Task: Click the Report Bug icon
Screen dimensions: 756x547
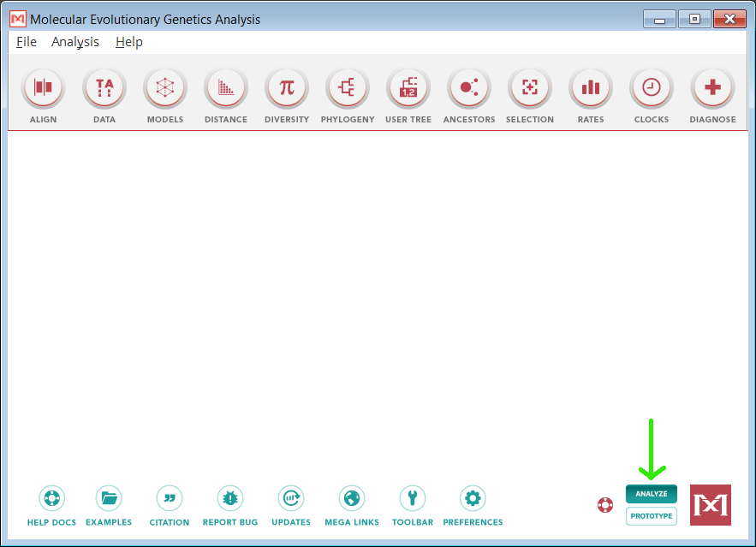Action: [x=230, y=498]
